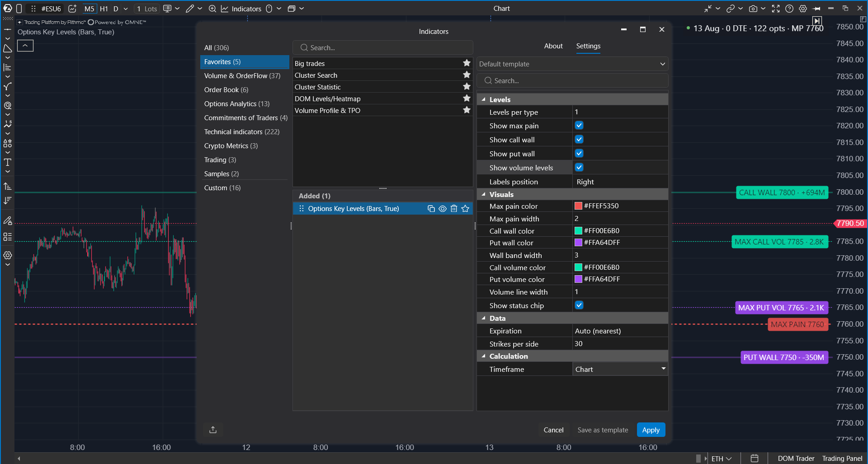Open the DOM Trader panel
868x464 pixels.
tap(796, 459)
